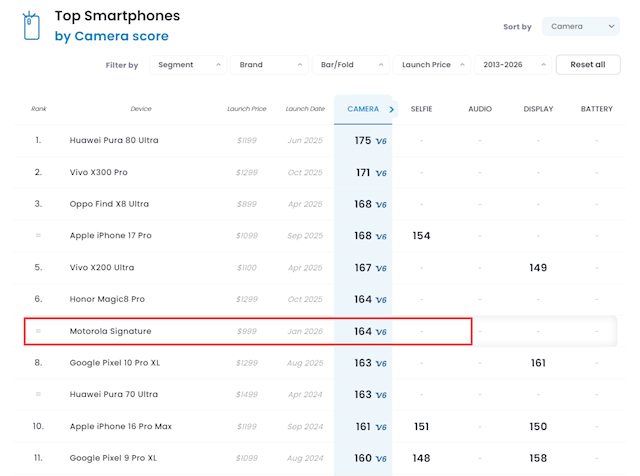Image resolution: width=640 pixels, height=476 pixels.
Task: Click the expand arrow next to CAMERA header
Action: coord(392,108)
